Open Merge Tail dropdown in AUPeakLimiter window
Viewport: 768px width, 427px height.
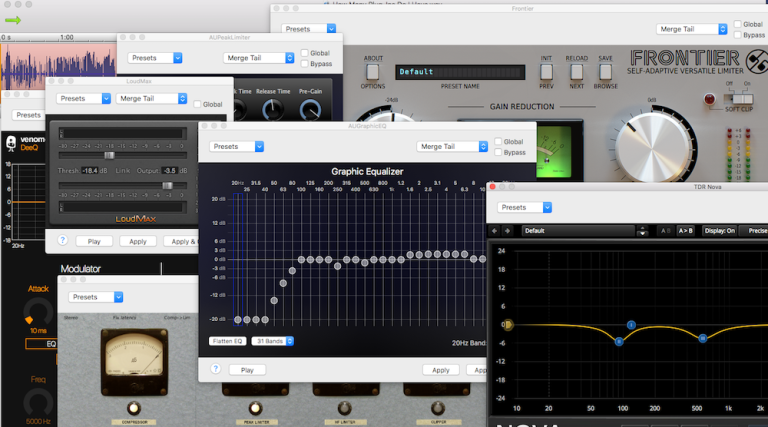pos(259,58)
